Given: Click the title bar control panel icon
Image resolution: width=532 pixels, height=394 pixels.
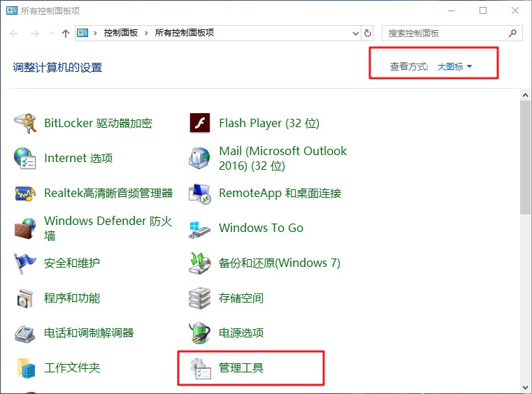Looking at the screenshot, I should coord(12,10).
